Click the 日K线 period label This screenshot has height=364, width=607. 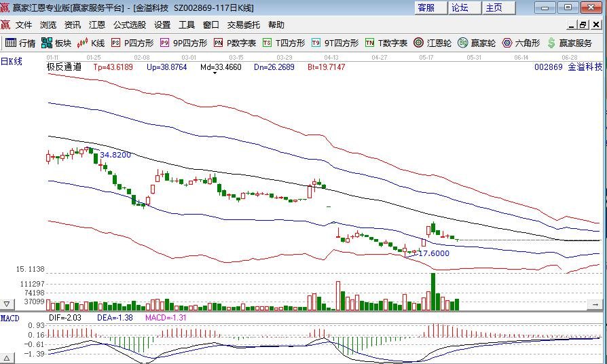(12, 61)
